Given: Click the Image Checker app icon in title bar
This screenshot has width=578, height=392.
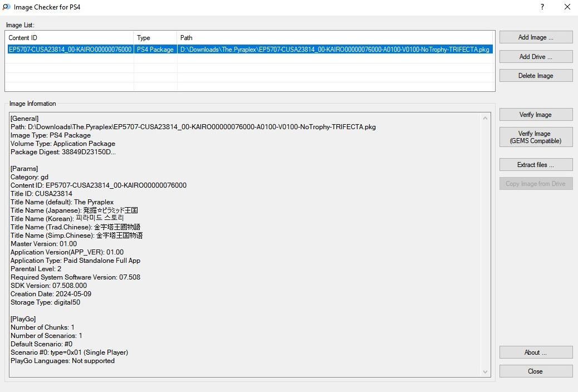Looking at the screenshot, I should (x=6, y=7).
